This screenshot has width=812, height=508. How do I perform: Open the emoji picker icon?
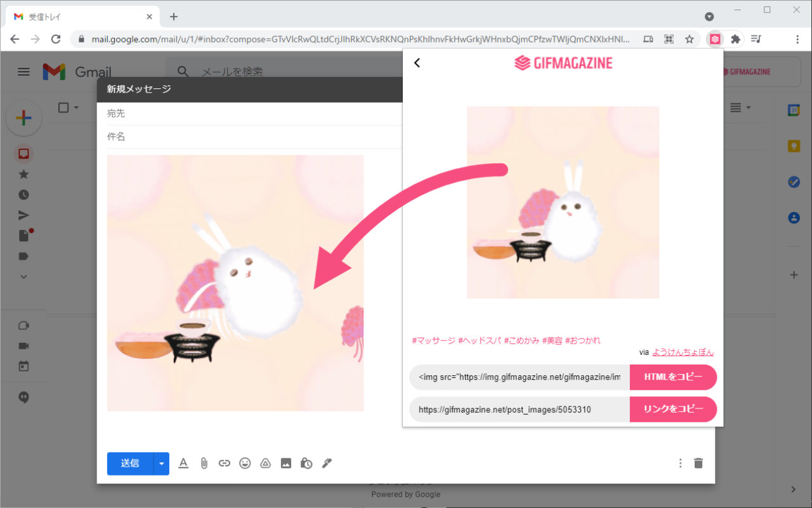[x=245, y=464]
